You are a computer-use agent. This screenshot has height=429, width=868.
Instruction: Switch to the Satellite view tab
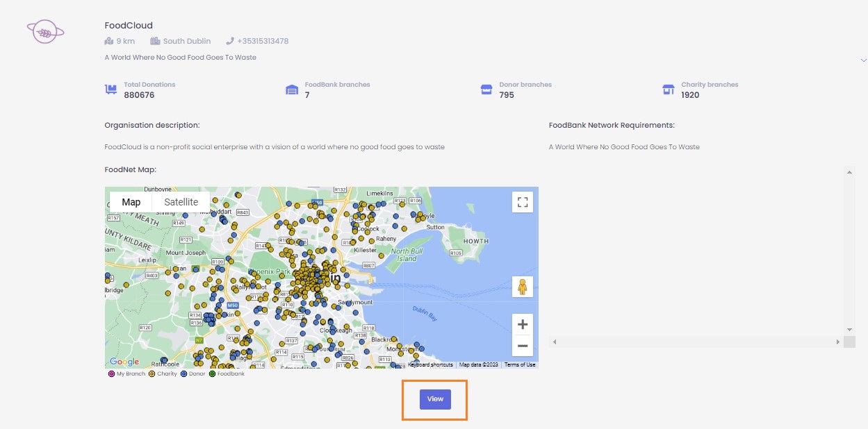click(x=181, y=202)
